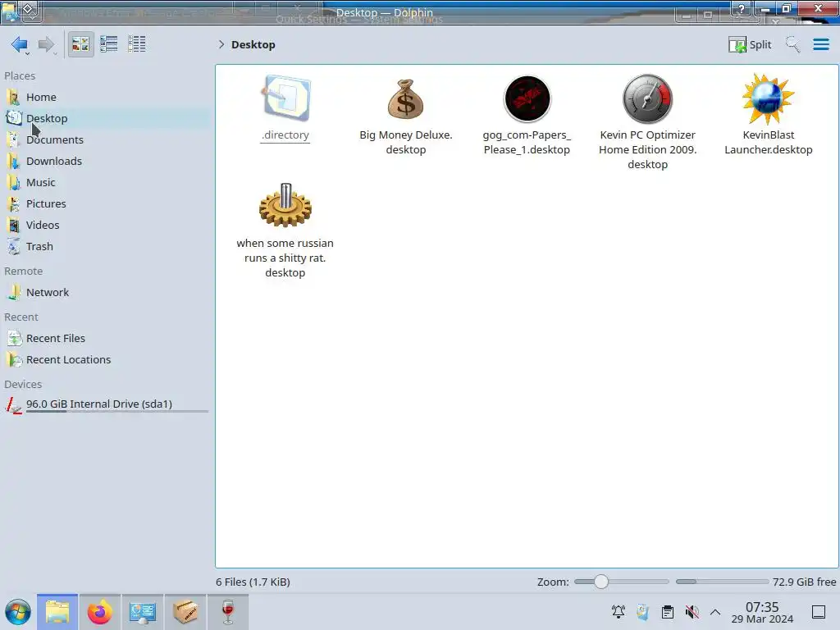
Task: Select the KevinBlast Launcher sun icon
Action: point(768,98)
